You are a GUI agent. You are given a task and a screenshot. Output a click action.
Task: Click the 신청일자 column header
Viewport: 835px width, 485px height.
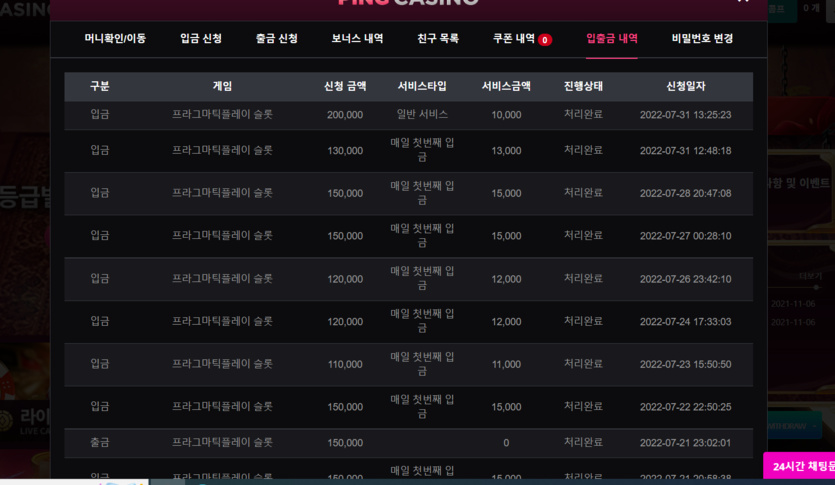(685, 86)
